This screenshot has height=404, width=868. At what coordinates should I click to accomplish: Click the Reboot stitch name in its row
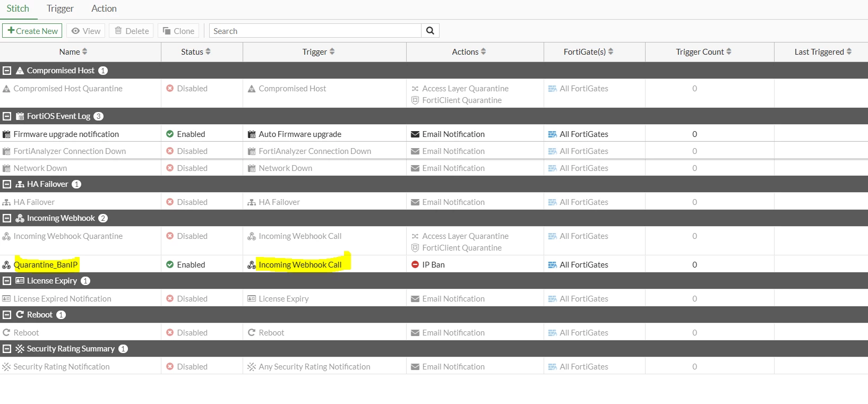[27, 333]
